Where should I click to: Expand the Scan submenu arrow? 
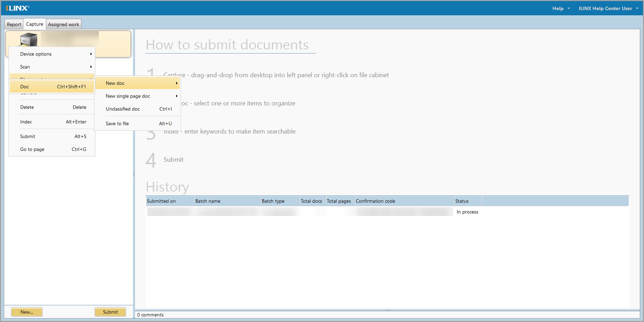[91, 67]
